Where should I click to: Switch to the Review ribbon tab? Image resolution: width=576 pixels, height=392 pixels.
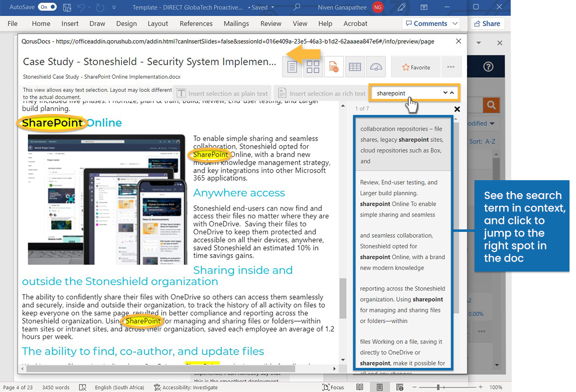[x=271, y=23]
